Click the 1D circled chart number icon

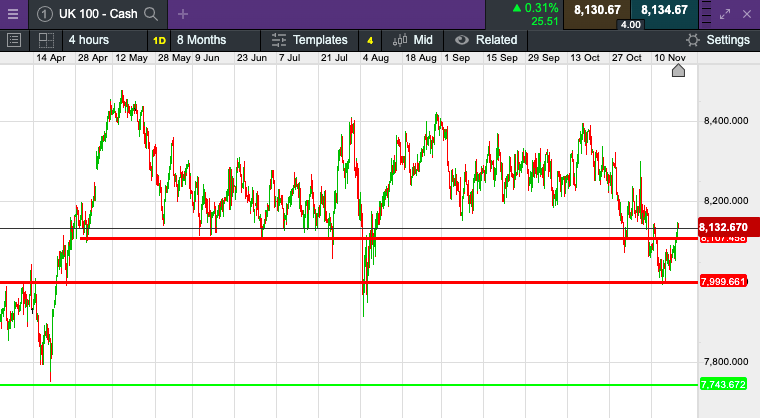(x=45, y=14)
